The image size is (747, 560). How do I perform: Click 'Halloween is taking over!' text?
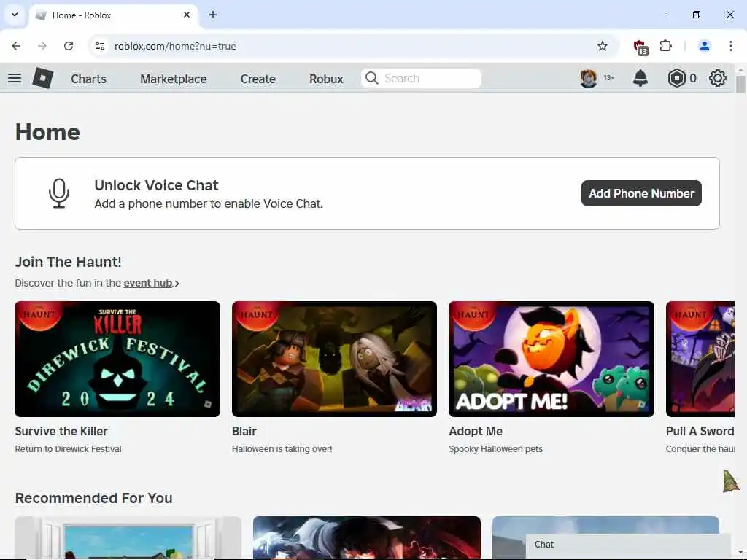[282, 449]
